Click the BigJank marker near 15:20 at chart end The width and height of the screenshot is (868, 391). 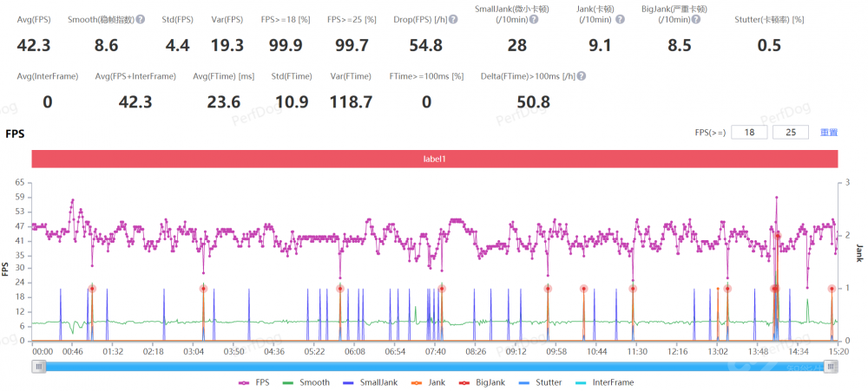(832, 289)
